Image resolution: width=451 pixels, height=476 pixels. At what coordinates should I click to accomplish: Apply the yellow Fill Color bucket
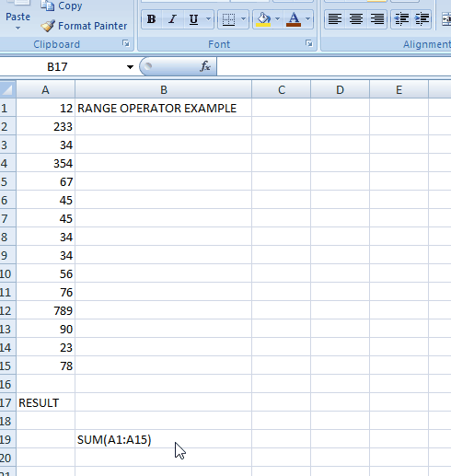(263, 19)
